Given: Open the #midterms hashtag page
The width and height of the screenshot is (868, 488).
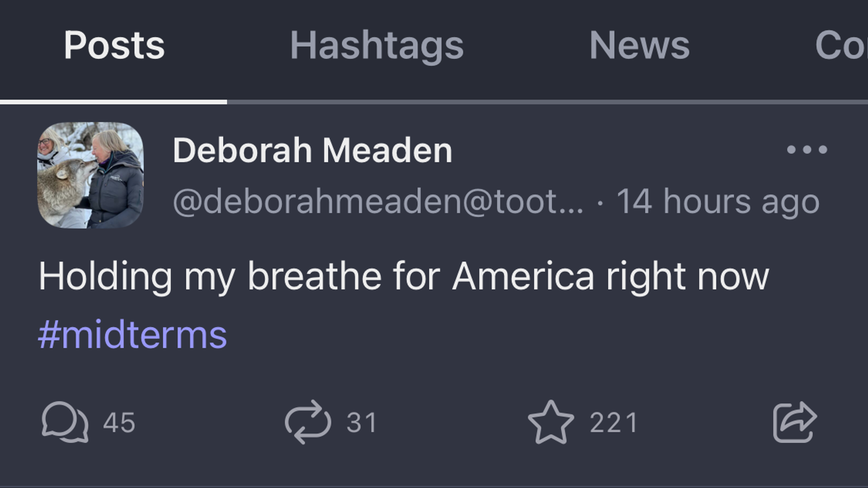Looking at the screenshot, I should (x=132, y=335).
